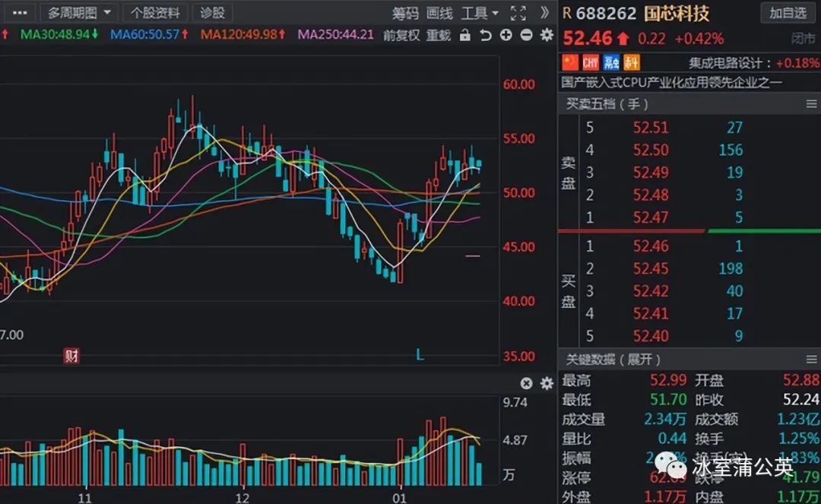Click the 财 marker on chart
The width and height of the screenshot is (821, 504).
71,356
